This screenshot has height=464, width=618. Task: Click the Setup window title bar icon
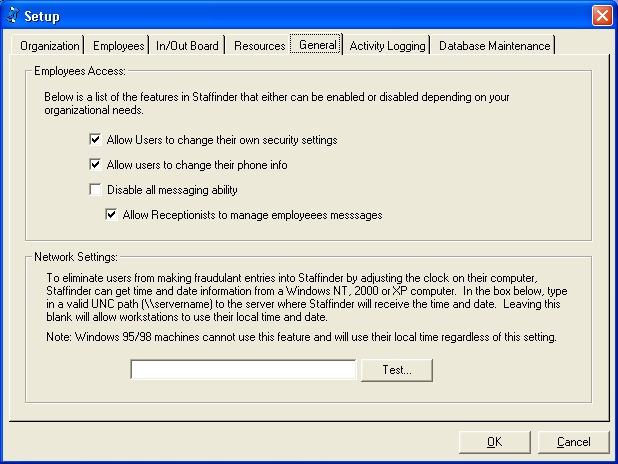(12, 16)
